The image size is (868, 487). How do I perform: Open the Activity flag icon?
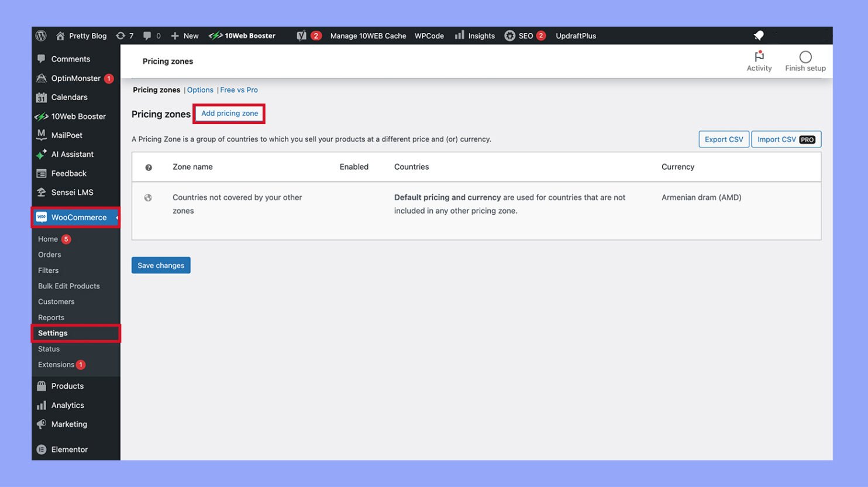[759, 57]
